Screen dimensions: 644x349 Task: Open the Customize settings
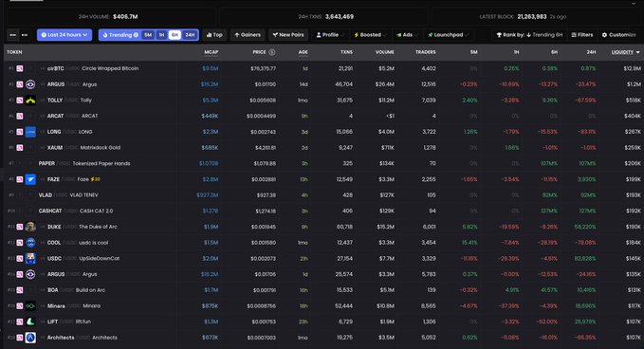[x=619, y=35]
